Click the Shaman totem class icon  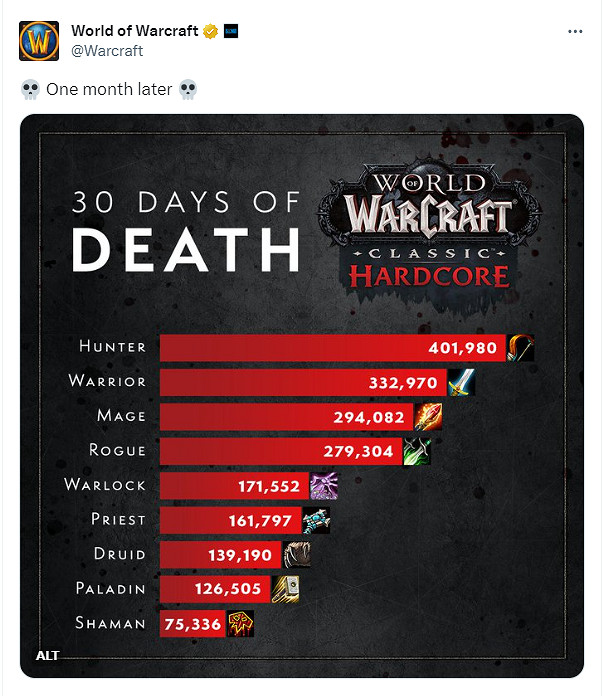coord(240,624)
